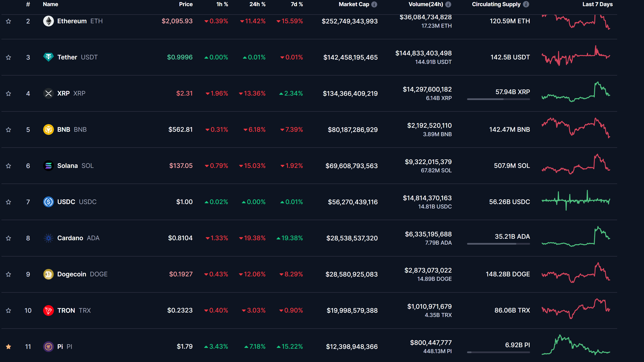
Task: Click Ethereum market cap $252,749,343,993
Action: 349,21
